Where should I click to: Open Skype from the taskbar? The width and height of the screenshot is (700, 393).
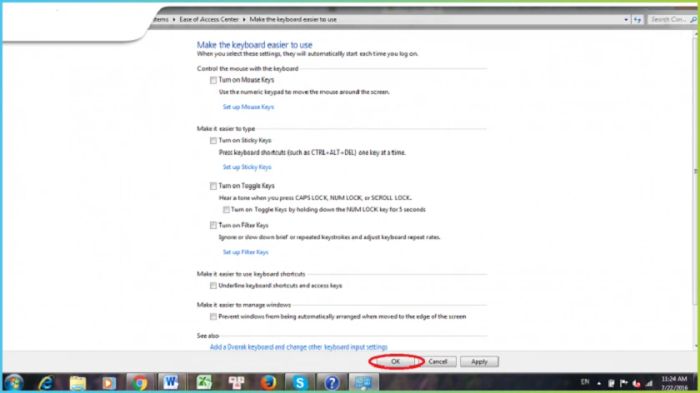tap(300, 383)
